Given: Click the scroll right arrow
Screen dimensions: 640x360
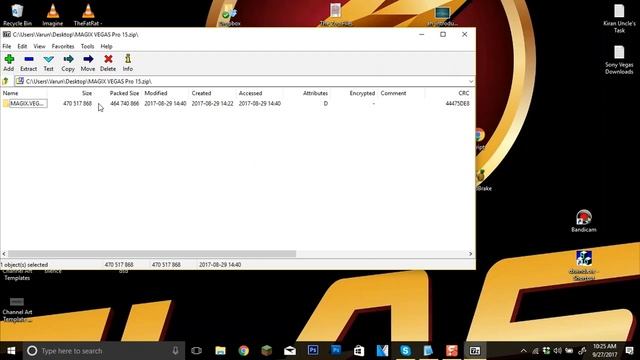Looking at the screenshot, I should [x=471, y=254].
